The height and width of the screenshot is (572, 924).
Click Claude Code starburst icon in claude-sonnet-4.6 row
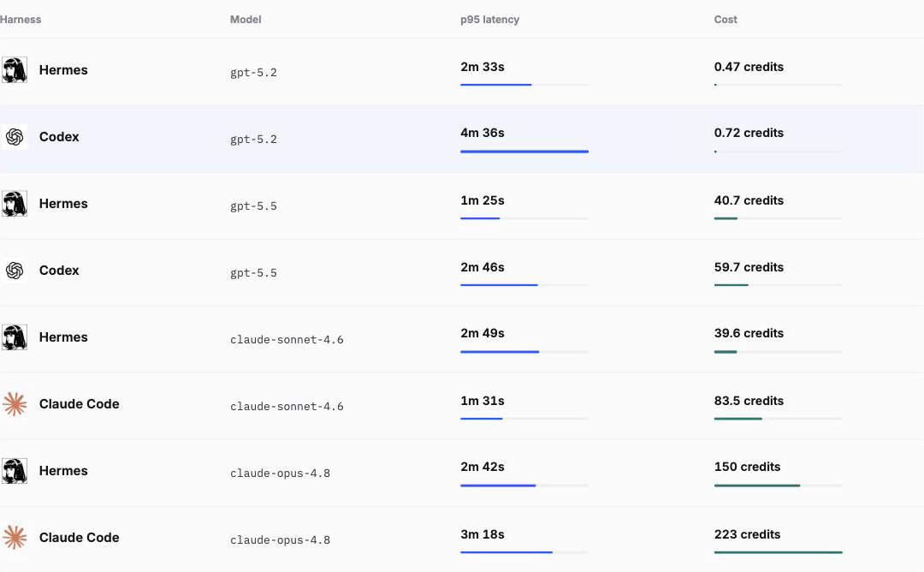coord(15,404)
